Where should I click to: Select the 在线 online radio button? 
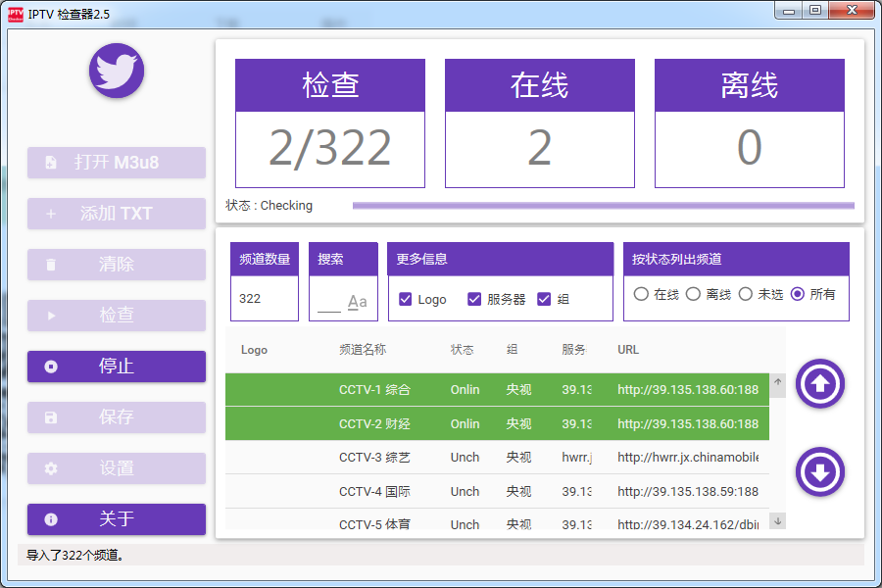pyautogui.click(x=641, y=294)
